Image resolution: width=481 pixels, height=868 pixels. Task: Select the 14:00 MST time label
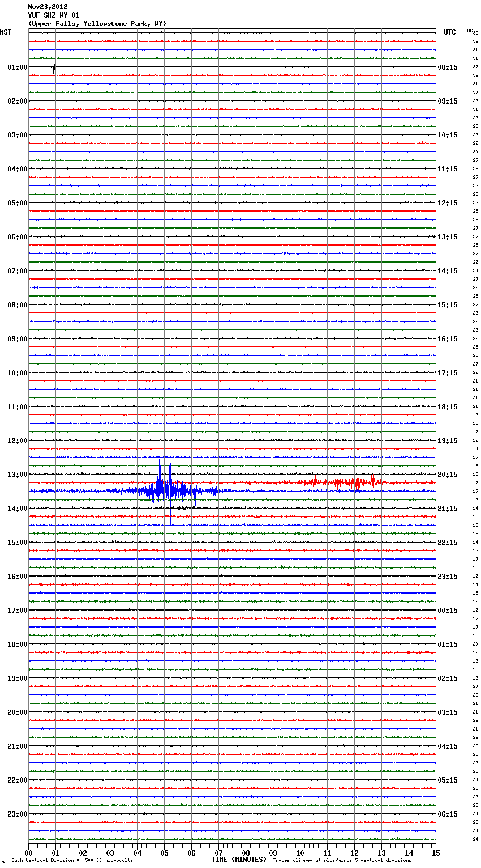(x=17, y=509)
